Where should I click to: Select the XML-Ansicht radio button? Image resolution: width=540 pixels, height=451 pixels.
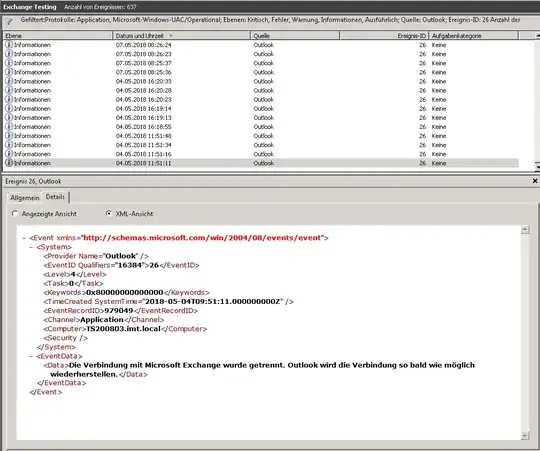(x=108, y=213)
